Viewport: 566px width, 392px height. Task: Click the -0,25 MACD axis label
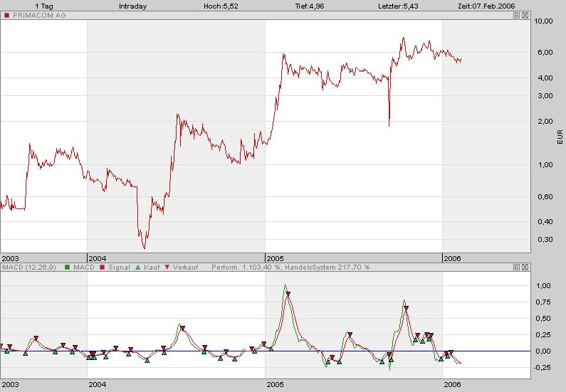tap(543, 367)
